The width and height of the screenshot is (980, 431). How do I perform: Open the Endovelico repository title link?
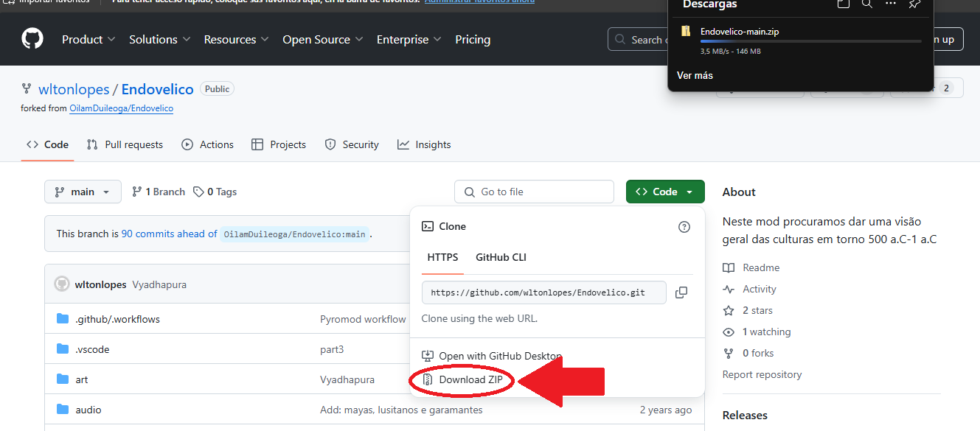click(157, 89)
